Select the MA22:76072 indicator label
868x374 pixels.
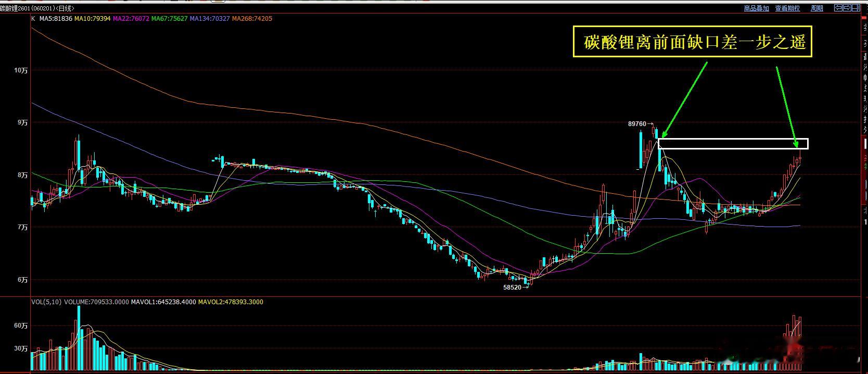[131, 19]
